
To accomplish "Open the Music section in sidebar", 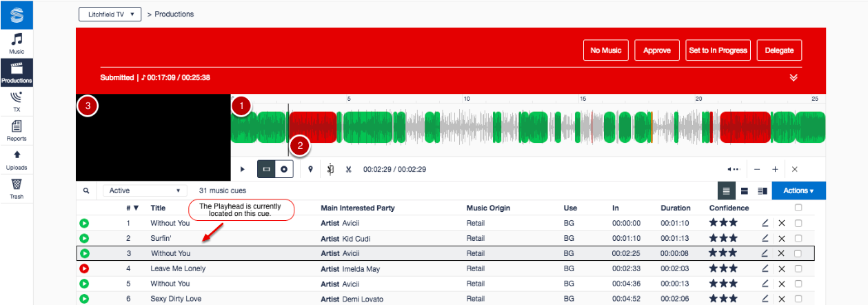I will coord(17,43).
